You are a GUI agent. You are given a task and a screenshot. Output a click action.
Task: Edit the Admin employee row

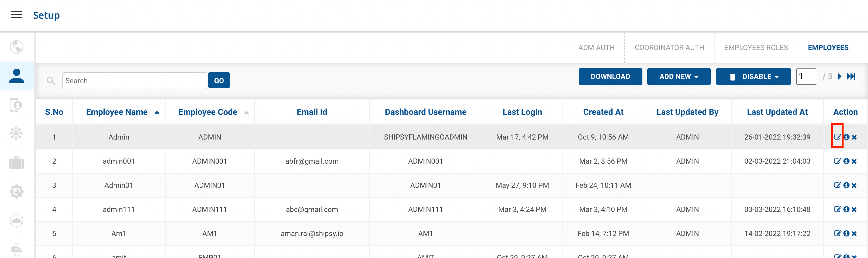pyautogui.click(x=837, y=137)
